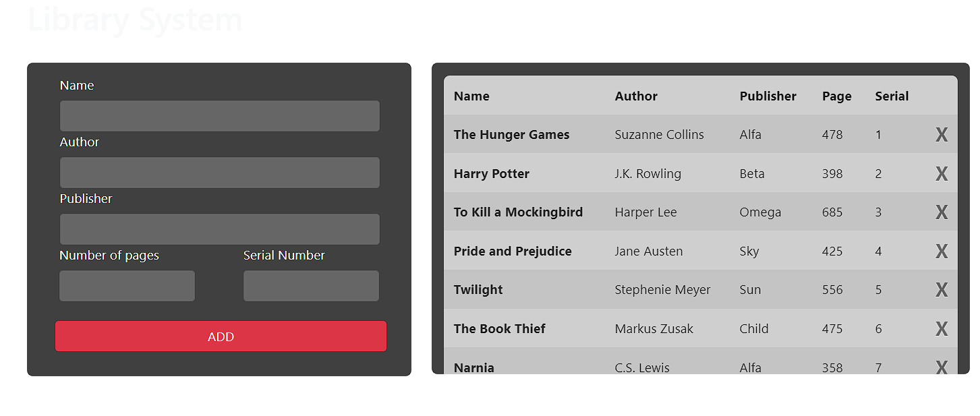Click the Serial column header
Viewport: 980px width, 416px height.
[892, 96]
